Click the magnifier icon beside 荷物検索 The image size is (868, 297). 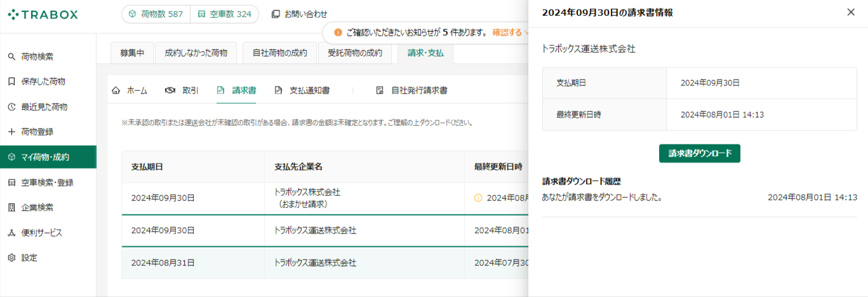tap(11, 57)
